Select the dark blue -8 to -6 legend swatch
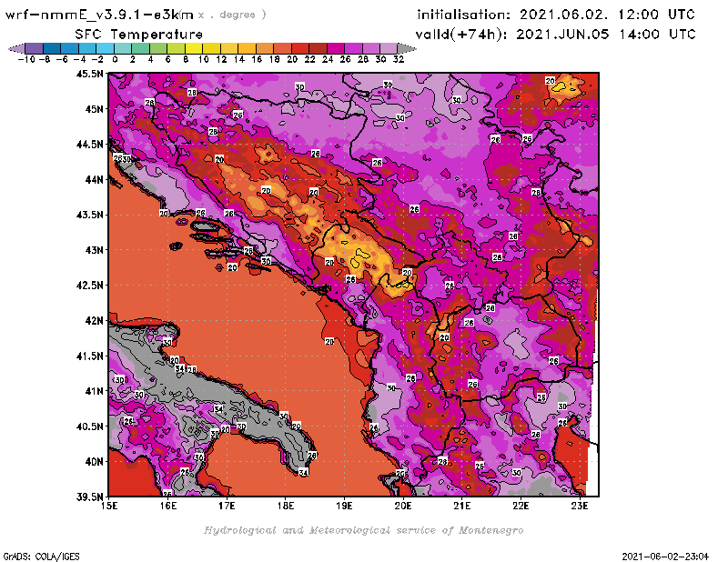Image resolution: width=728 pixels, height=562 pixels. 52,48
